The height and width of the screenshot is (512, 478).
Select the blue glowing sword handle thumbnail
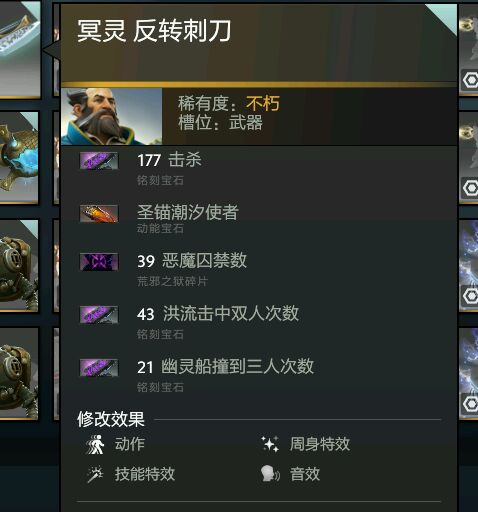[x=19, y=157]
